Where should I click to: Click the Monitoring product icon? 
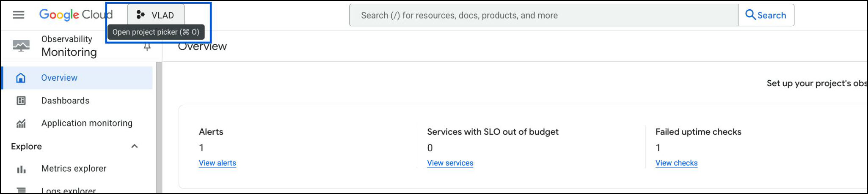(x=21, y=46)
